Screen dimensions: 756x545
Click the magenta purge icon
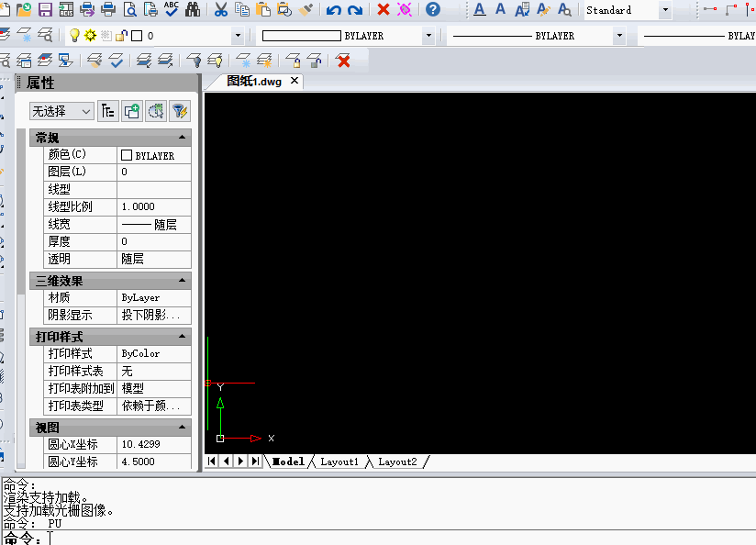click(405, 9)
